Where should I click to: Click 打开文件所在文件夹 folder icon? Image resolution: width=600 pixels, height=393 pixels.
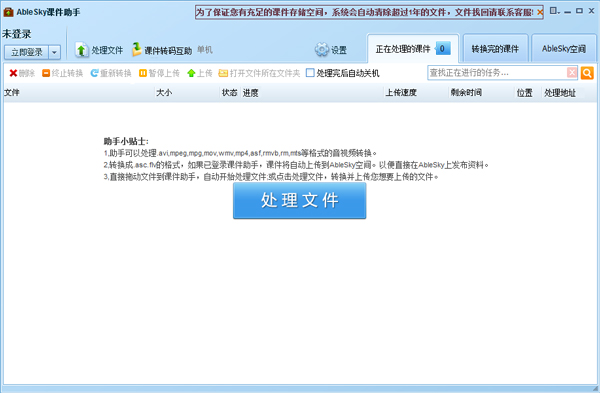(x=223, y=73)
